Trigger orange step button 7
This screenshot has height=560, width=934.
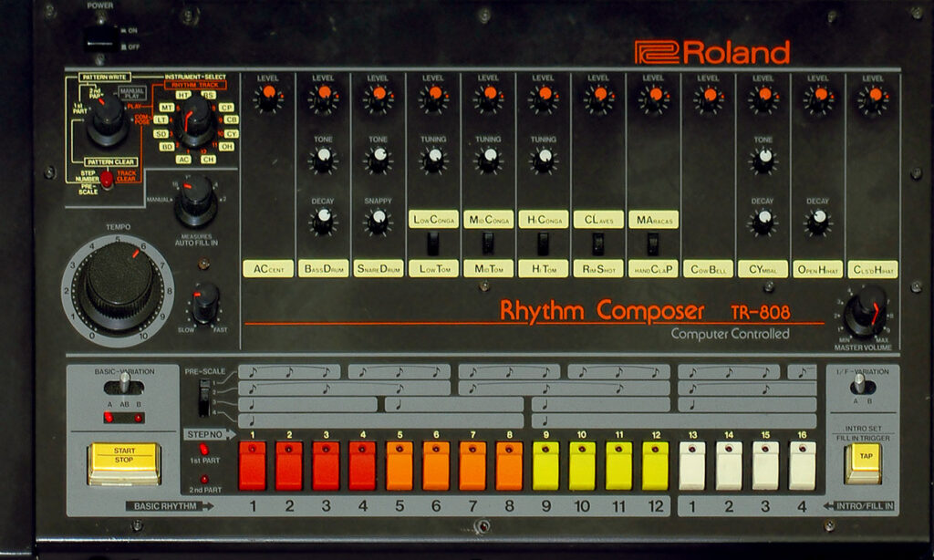coord(472,466)
